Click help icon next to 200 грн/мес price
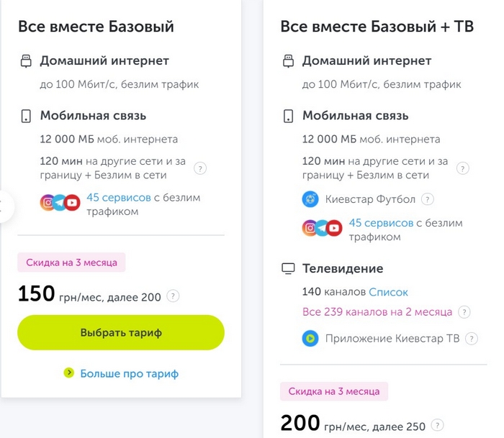 click(438, 425)
